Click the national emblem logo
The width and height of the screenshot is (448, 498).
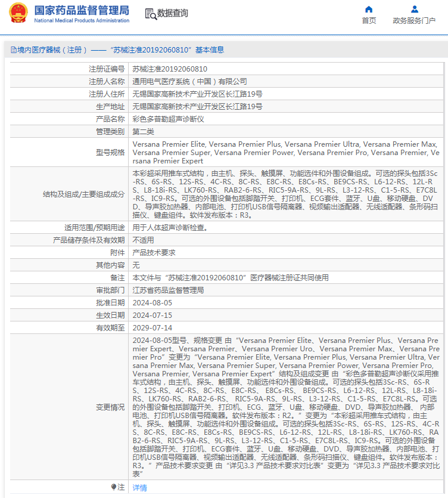click(18, 13)
